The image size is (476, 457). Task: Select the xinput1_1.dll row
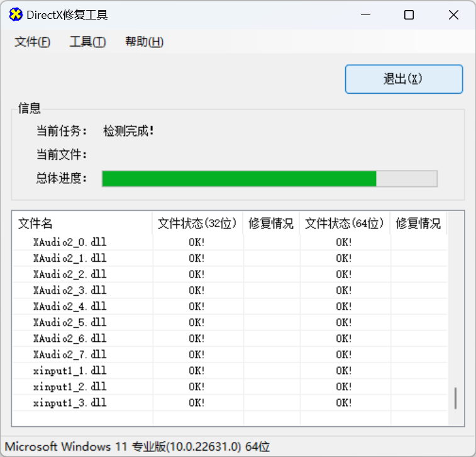[x=70, y=370]
